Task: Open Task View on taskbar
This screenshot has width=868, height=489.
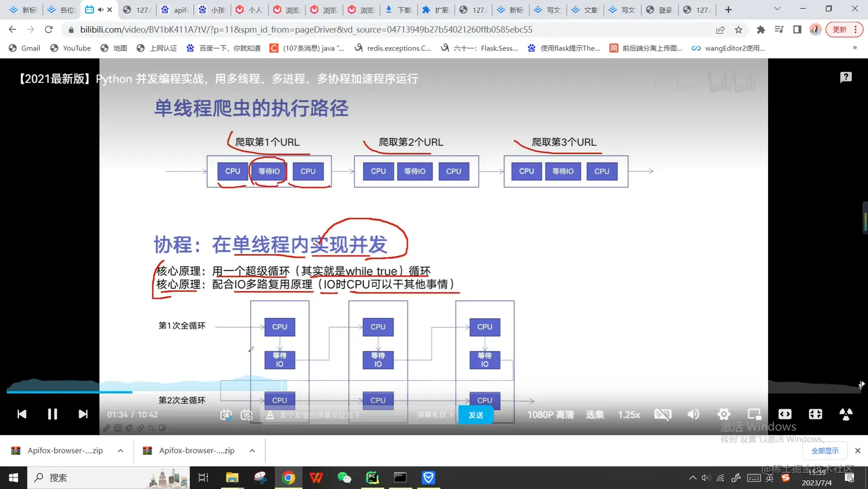Action: coord(203,478)
